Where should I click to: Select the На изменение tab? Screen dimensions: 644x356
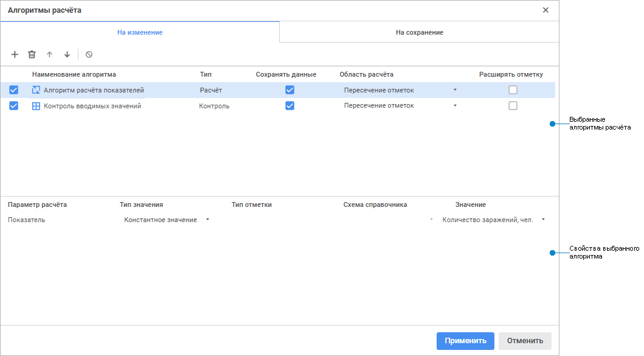(140, 32)
